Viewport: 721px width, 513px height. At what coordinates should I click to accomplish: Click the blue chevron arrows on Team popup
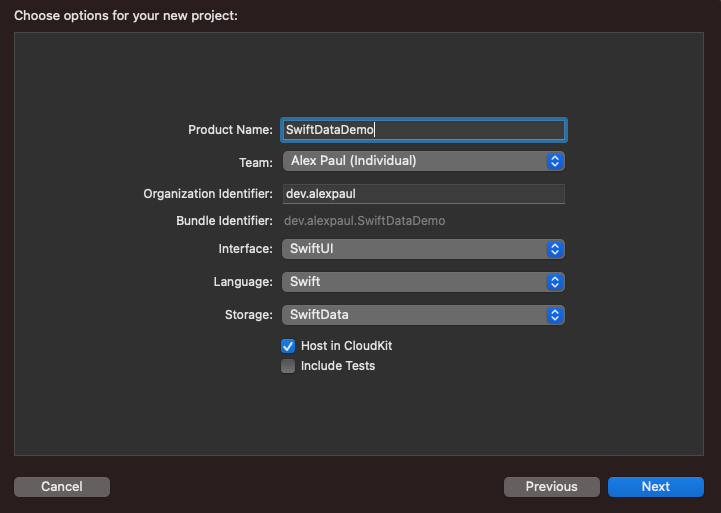555,161
